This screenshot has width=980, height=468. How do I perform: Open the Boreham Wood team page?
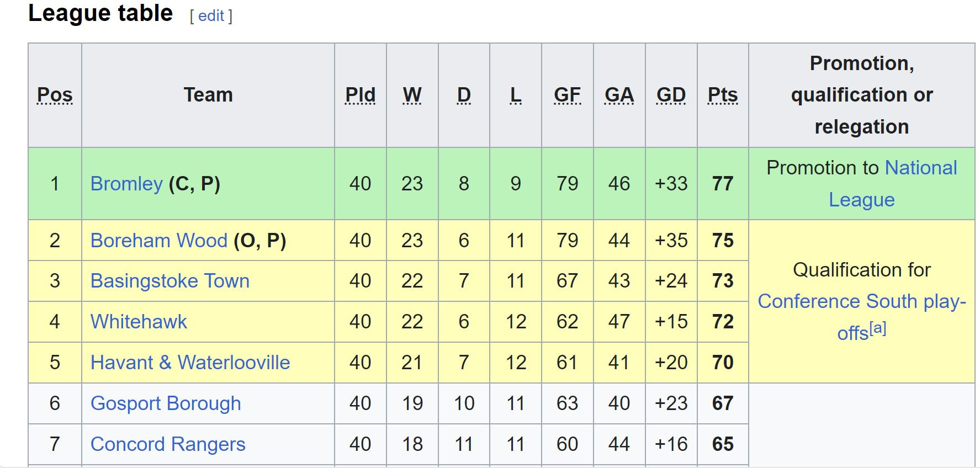point(159,241)
